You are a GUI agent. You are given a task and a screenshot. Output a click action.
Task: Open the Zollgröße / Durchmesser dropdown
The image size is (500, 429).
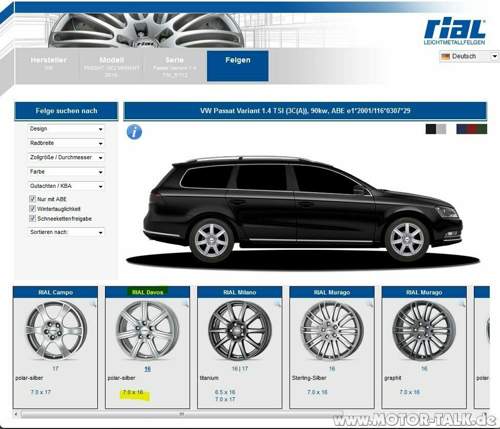coord(66,157)
